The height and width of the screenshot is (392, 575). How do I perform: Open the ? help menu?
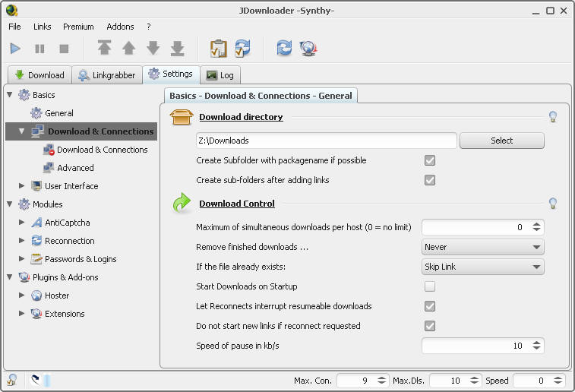(x=149, y=27)
